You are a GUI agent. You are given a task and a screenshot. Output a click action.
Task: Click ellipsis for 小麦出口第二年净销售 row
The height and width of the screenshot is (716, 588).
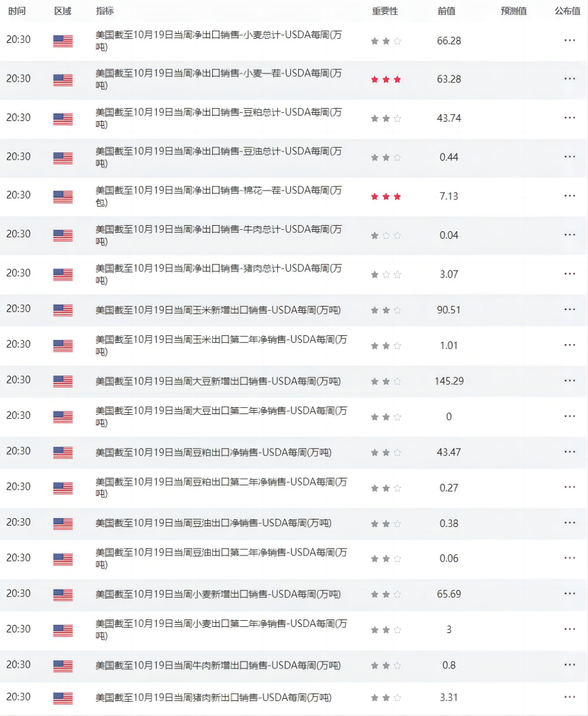[x=569, y=629]
